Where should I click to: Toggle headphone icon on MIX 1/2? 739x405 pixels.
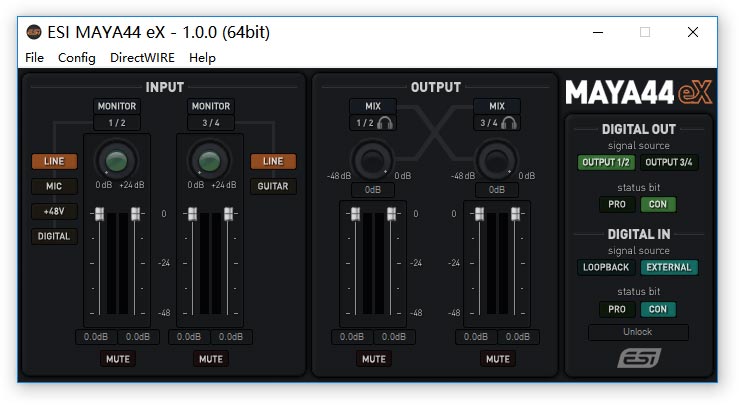385,123
